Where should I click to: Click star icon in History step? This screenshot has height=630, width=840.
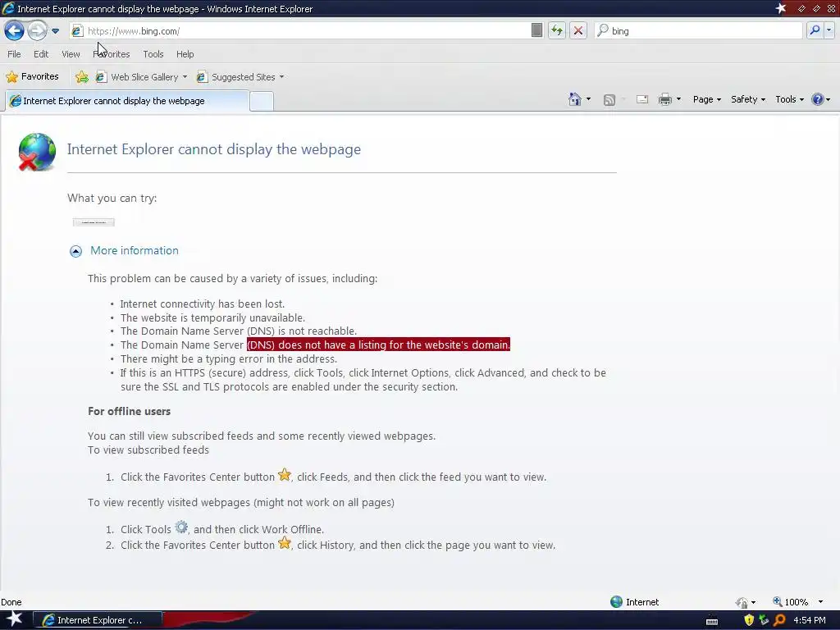tap(285, 543)
